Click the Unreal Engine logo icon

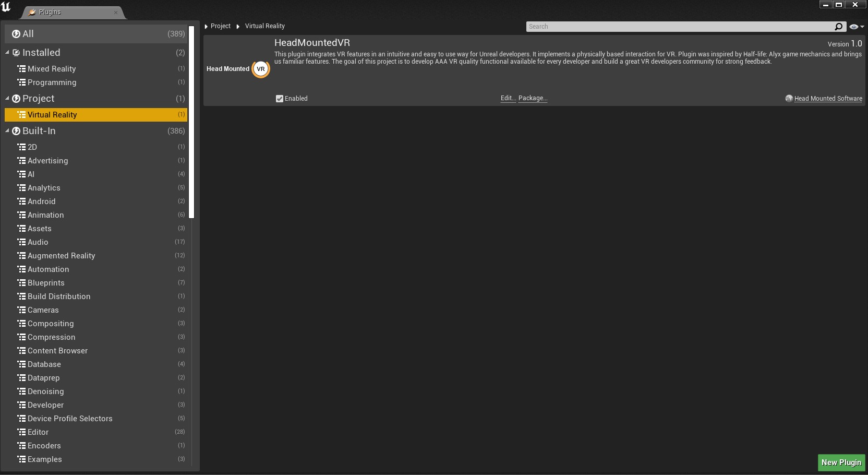(6, 7)
